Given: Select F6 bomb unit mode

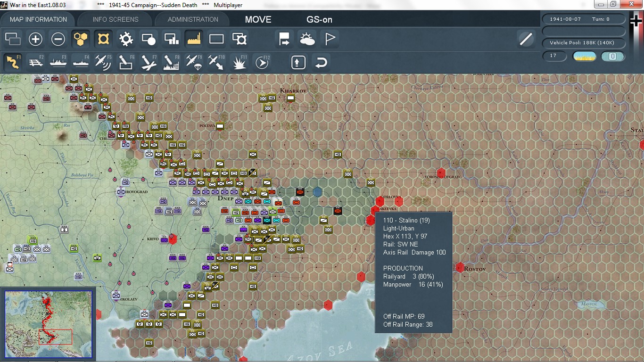Looking at the screenshot, I should tap(126, 62).
